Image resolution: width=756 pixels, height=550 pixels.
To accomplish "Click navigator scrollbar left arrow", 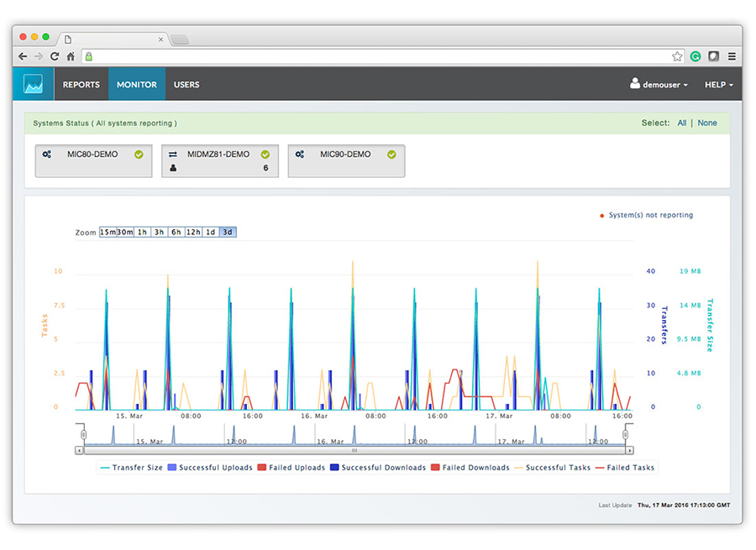I will 79,450.
